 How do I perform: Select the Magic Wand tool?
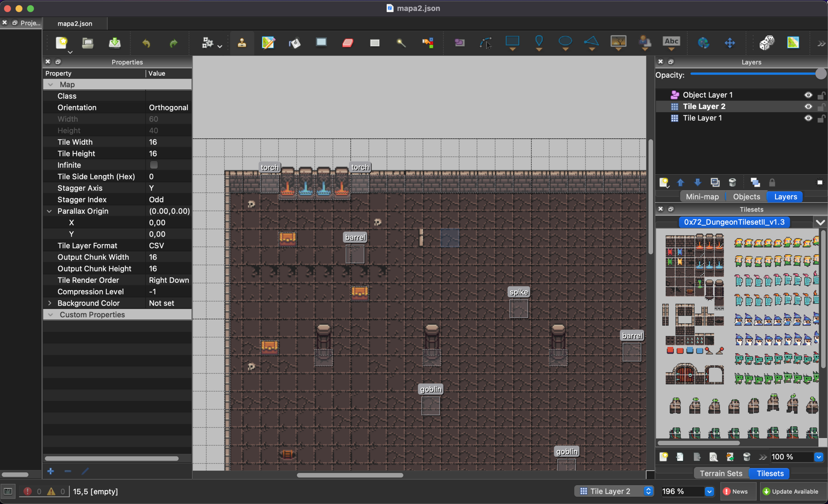pos(401,43)
